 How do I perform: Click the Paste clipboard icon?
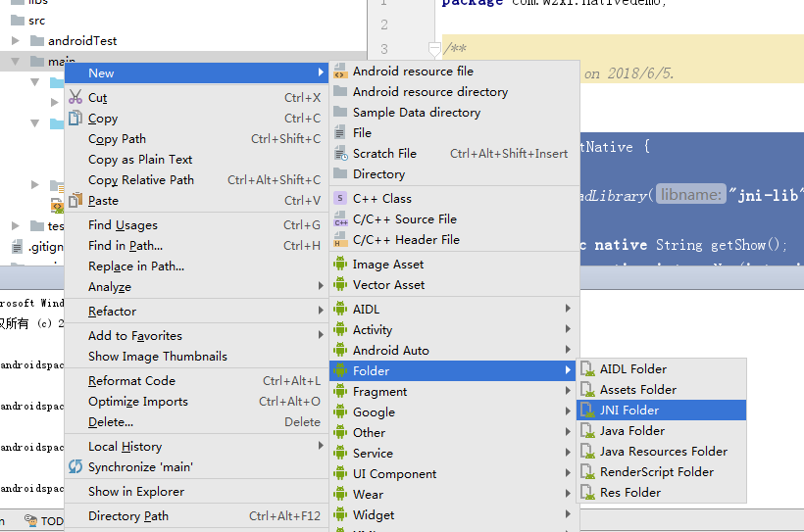click(x=75, y=200)
